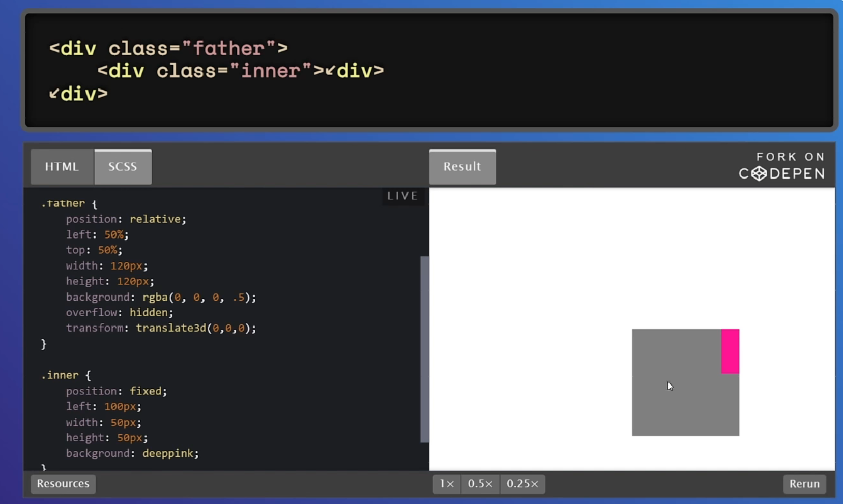Click 'left: 50%;' line in editor
The image size is (843, 504).
(x=97, y=234)
